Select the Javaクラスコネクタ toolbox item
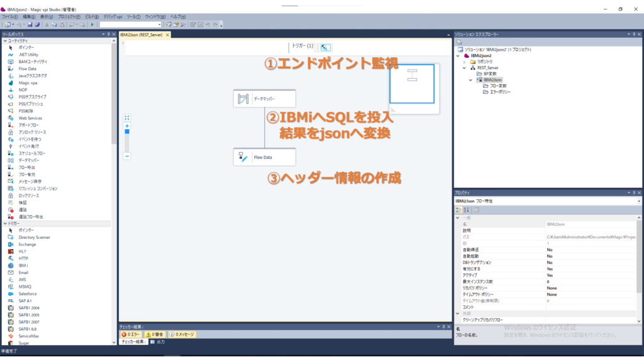The width and height of the screenshot is (644, 362). (x=33, y=75)
